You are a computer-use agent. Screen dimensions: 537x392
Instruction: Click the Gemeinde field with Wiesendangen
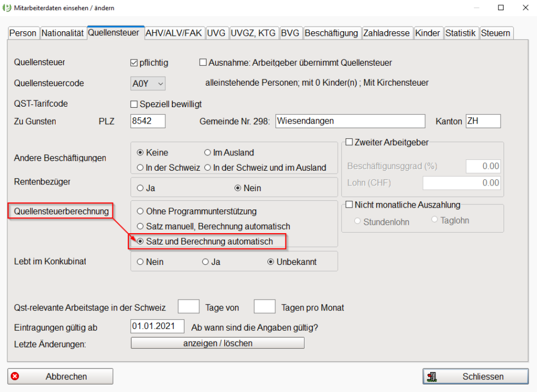tap(350, 121)
